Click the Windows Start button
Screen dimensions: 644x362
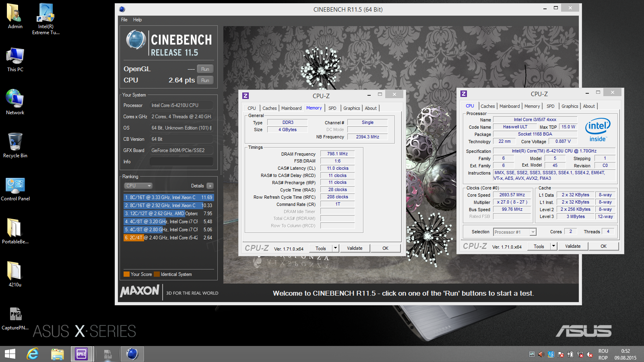coord(10,354)
